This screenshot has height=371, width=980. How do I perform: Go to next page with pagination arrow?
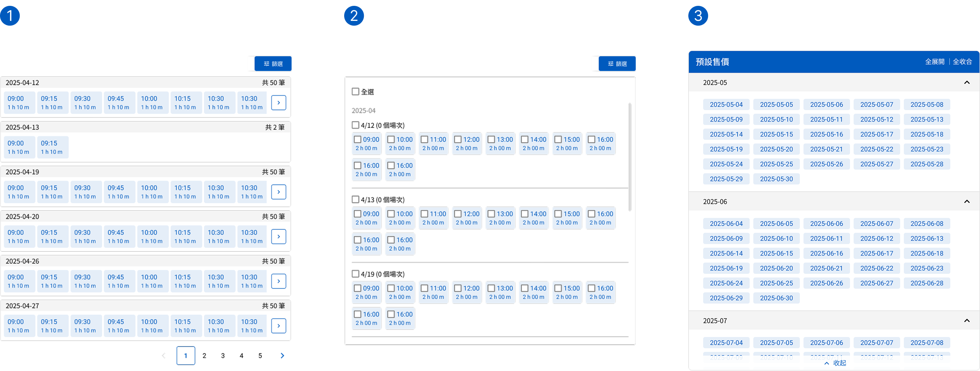tap(282, 356)
